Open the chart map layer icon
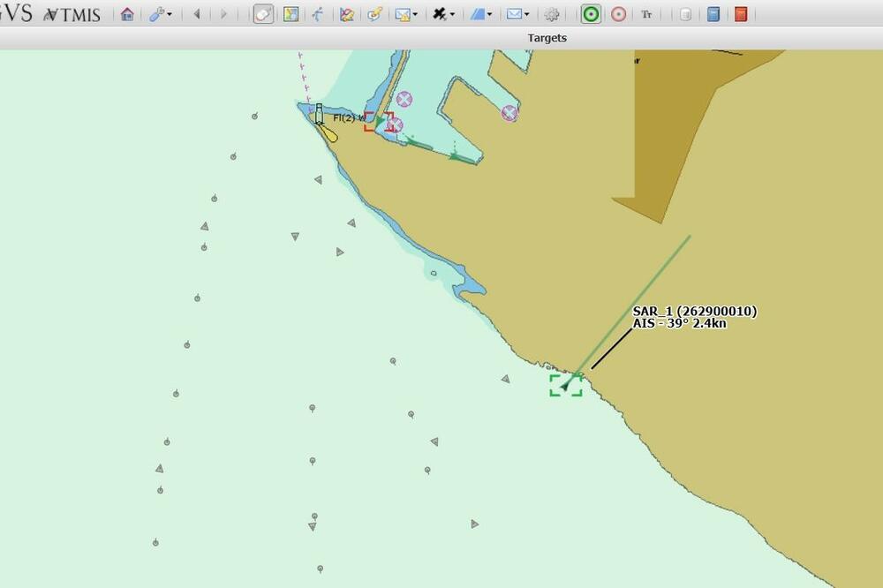Image resolution: width=883 pixels, height=588 pixels. pyautogui.click(x=291, y=14)
